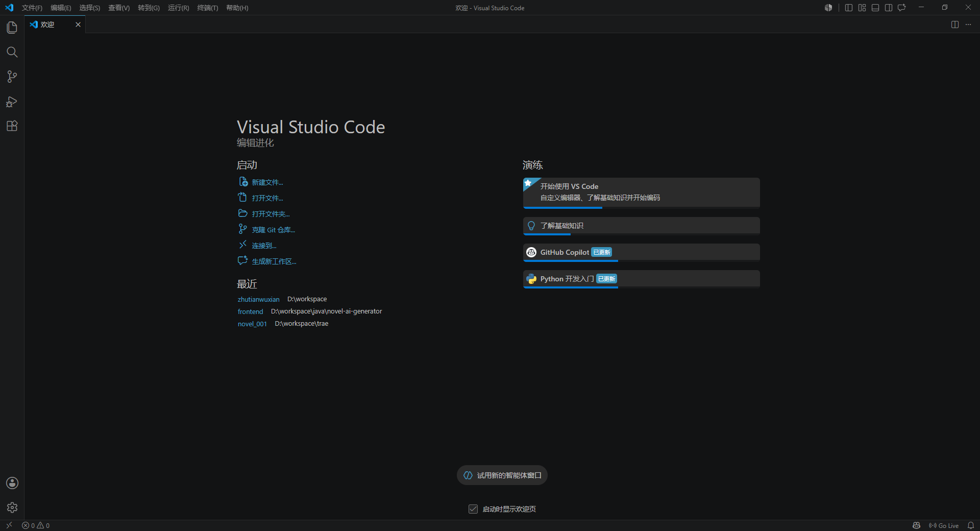
Task: Open the editor's more actions (…) menu
Action: (x=968, y=25)
